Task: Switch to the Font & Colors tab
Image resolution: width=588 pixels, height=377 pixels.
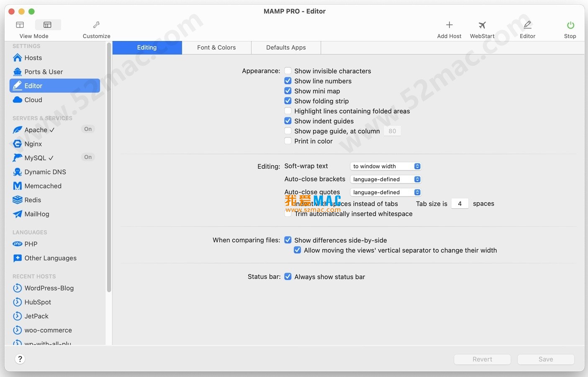Action: [216, 48]
